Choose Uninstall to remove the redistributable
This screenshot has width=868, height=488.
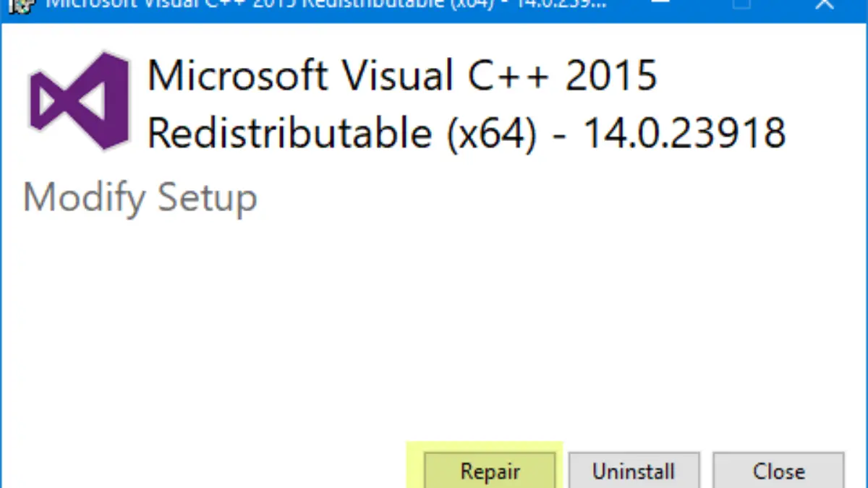(x=634, y=470)
